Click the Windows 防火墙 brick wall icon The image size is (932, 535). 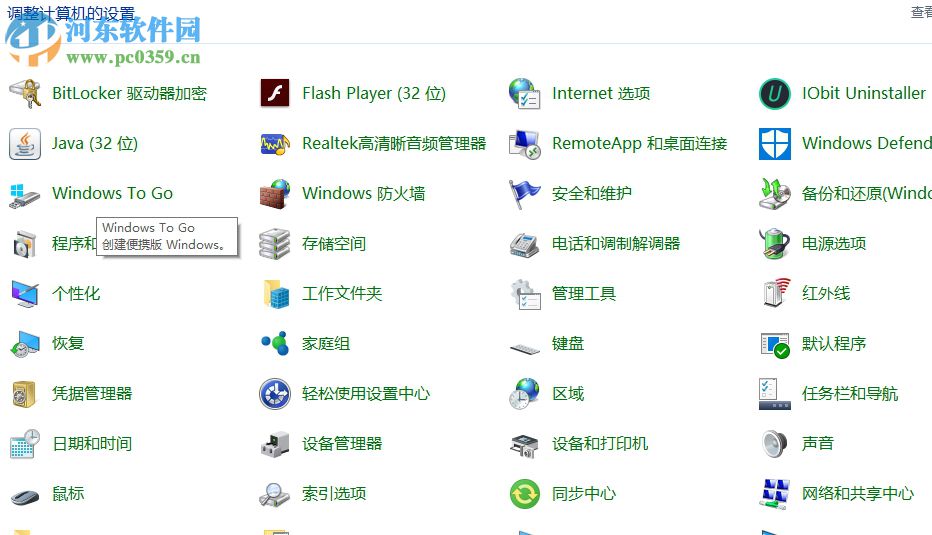click(x=275, y=194)
